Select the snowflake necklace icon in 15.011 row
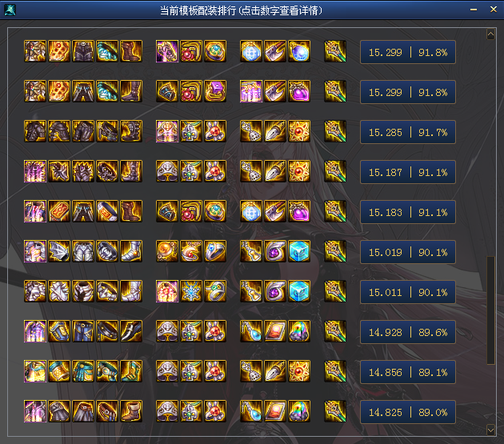The image size is (504, 444). coord(191,291)
